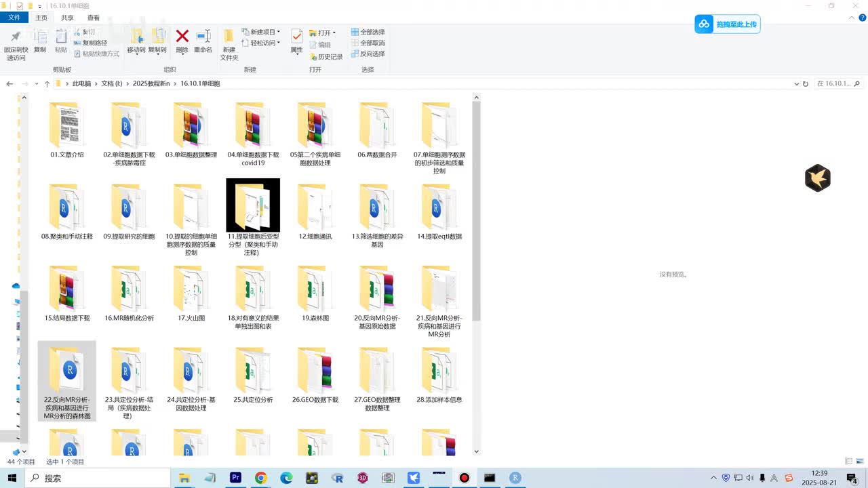Click the Baidu cloud upload (拖拽至此上传) button
The width and height of the screenshot is (868, 488).
pos(727,24)
